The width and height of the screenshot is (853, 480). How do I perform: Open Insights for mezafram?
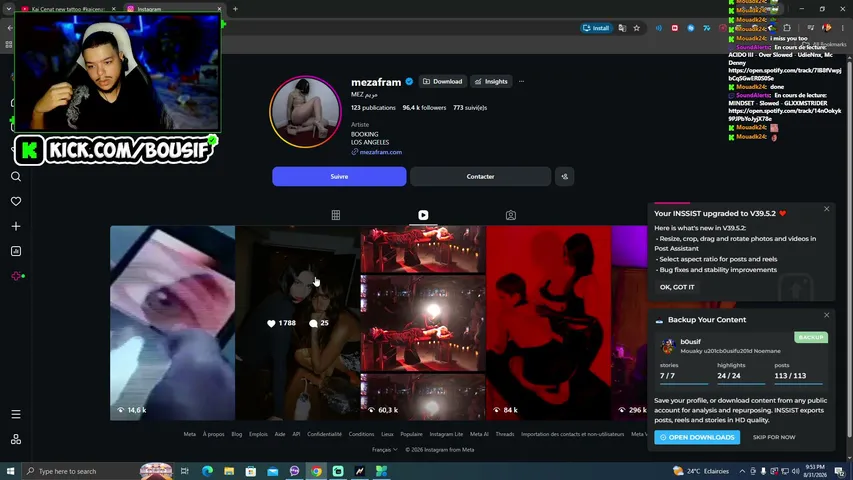491,82
